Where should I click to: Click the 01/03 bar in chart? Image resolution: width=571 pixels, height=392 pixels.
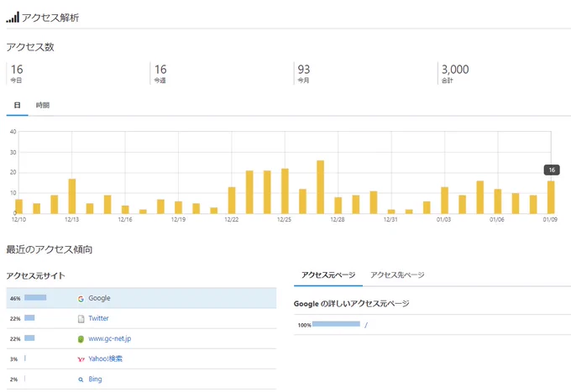pyautogui.click(x=445, y=200)
